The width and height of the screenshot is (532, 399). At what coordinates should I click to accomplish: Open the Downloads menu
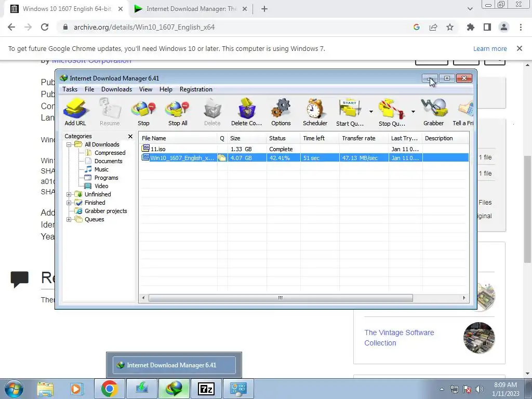click(116, 89)
